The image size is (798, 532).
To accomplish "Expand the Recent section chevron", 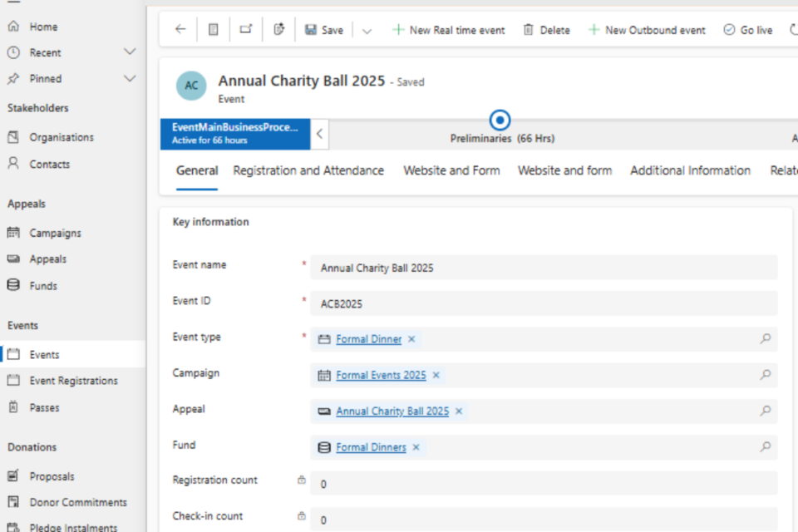I will coord(130,52).
